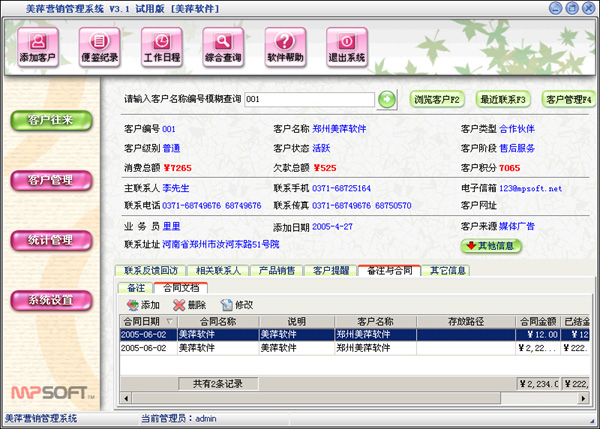
Task: Switch to the 备注 sub-tab
Action: coord(136,287)
